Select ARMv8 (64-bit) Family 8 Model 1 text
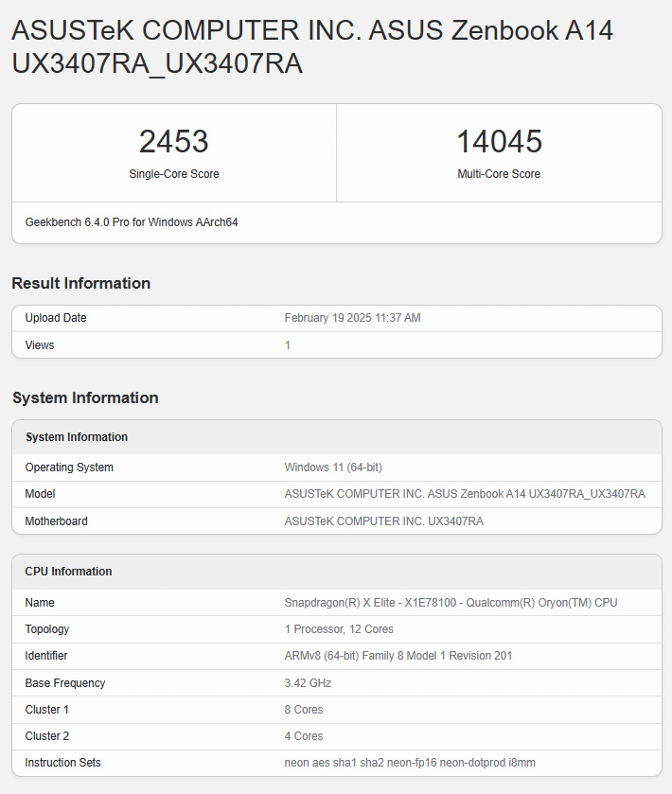The width and height of the screenshot is (672, 794). pos(398,656)
